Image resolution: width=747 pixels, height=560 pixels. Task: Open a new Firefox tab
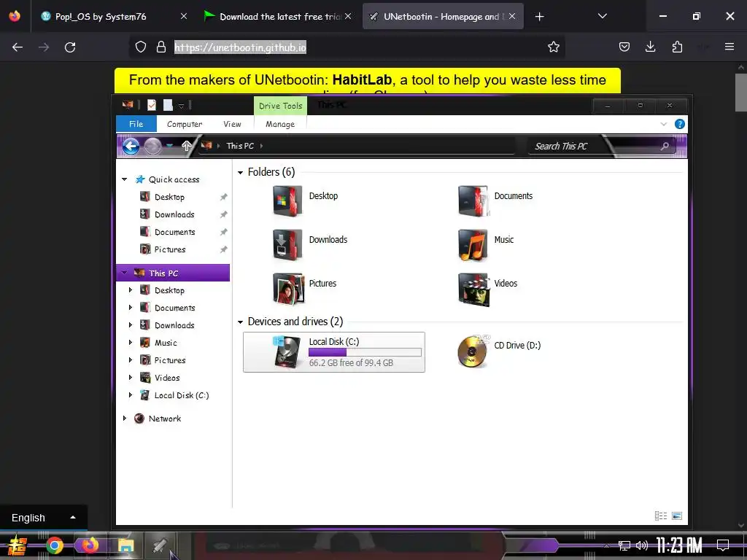tap(539, 17)
